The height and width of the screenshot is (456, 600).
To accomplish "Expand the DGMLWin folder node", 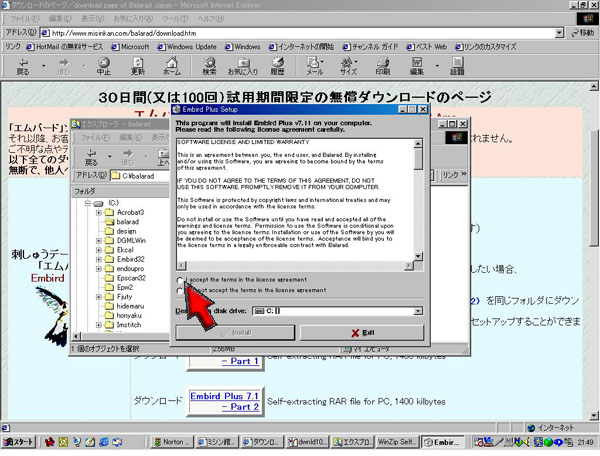I will [99, 241].
